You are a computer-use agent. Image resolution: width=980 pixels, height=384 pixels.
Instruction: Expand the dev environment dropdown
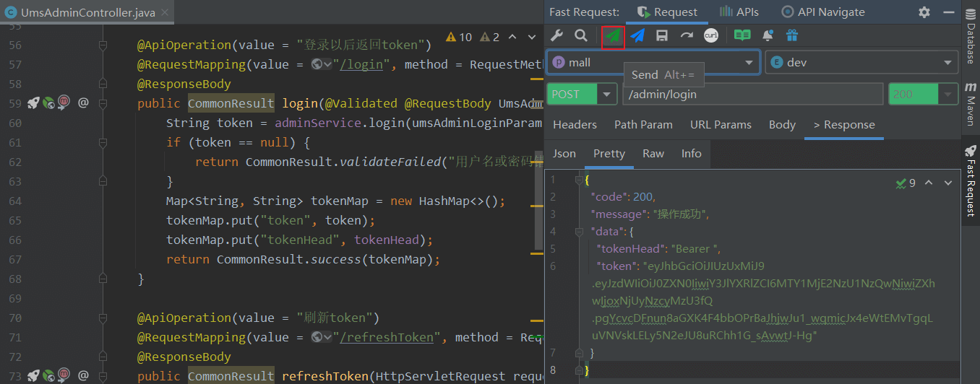pos(948,63)
